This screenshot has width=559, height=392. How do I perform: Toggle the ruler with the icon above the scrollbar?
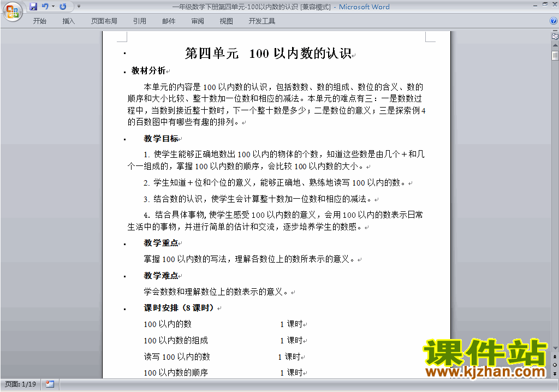(x=555, y=37)
